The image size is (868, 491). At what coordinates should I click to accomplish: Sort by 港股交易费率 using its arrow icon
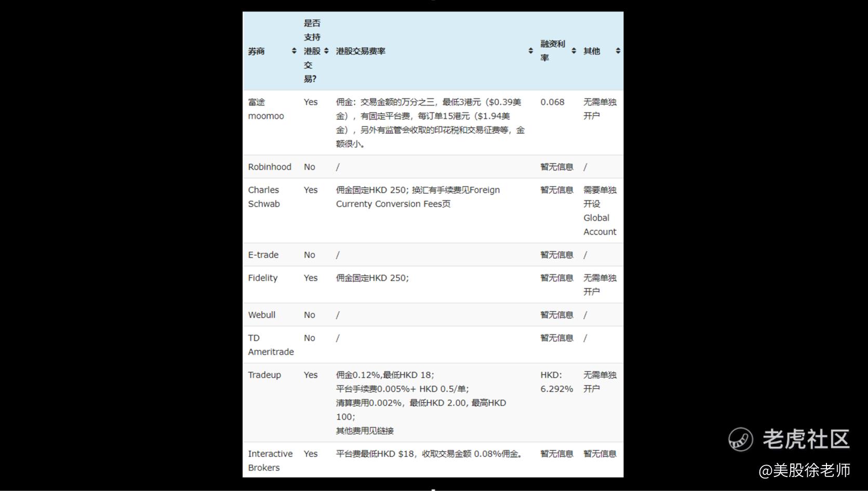pyautogui.click(x=530, y=51)
